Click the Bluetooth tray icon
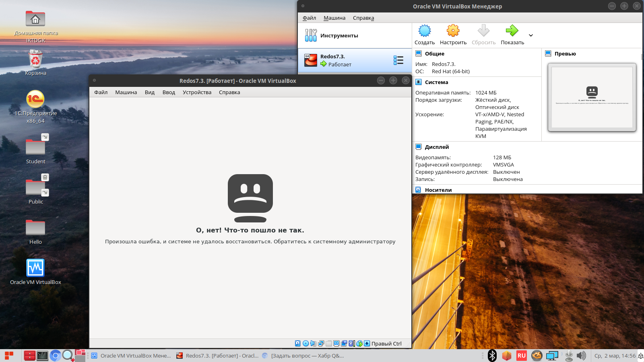The image size is (644, 362). coord(492,356)
